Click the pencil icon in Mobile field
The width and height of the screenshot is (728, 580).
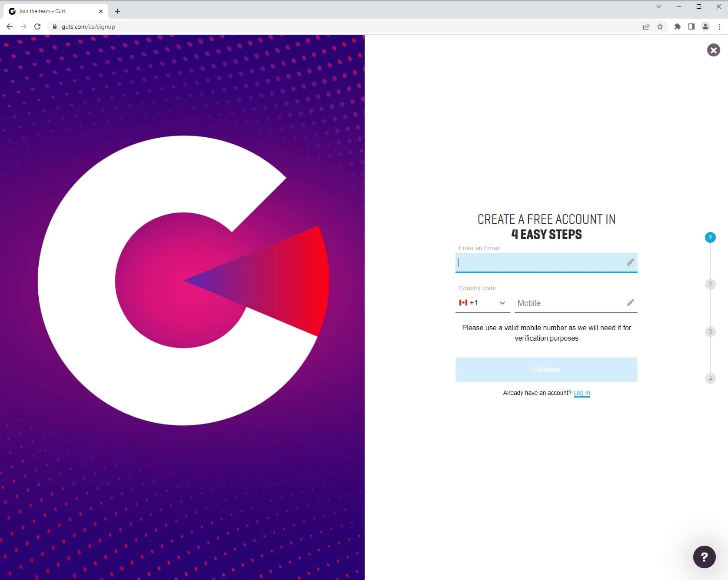630,303
